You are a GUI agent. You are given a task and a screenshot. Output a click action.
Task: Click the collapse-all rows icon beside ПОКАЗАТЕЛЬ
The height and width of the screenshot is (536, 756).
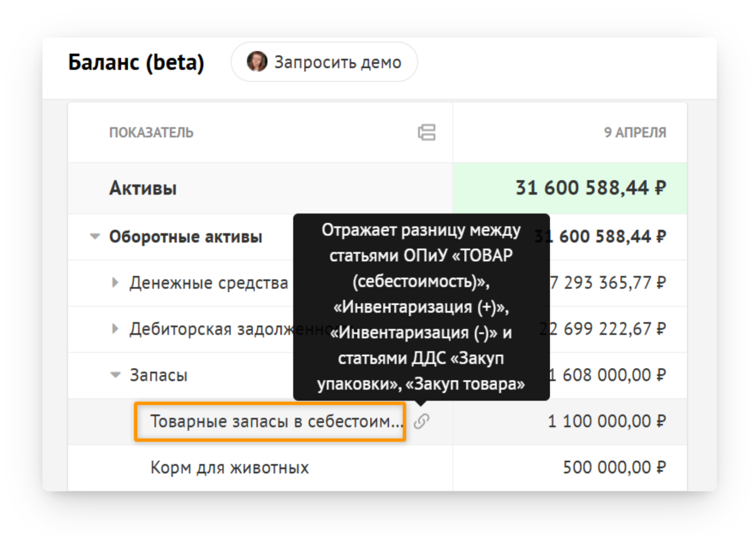tap(426, 132)
